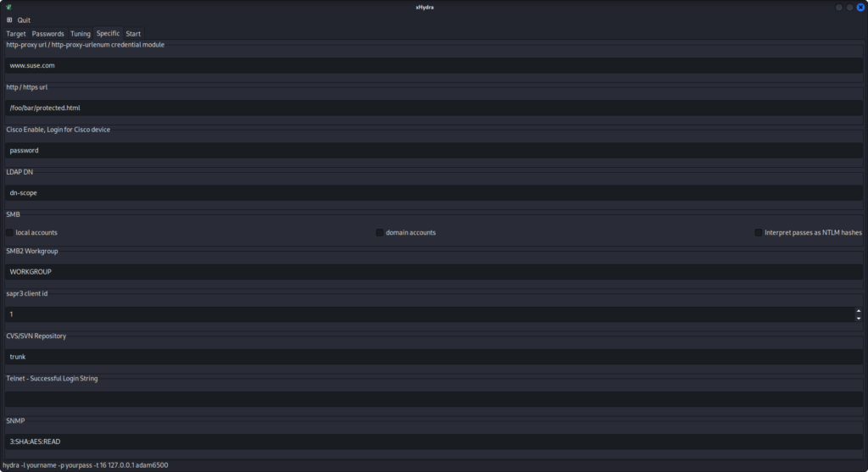This screenshot has height=472, width=868.
Task: Enable SMB local accounts checkbox
Action: click(x=10, y=232)
